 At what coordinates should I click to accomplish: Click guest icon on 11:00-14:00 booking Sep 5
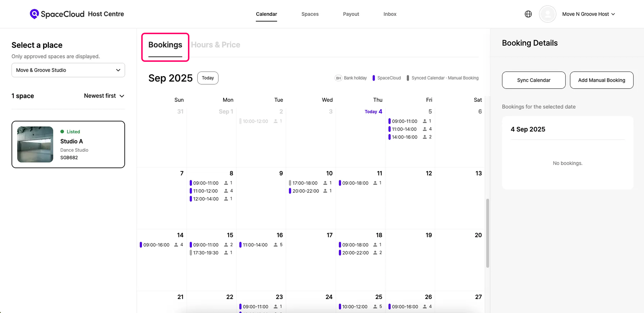click(425, 129)
